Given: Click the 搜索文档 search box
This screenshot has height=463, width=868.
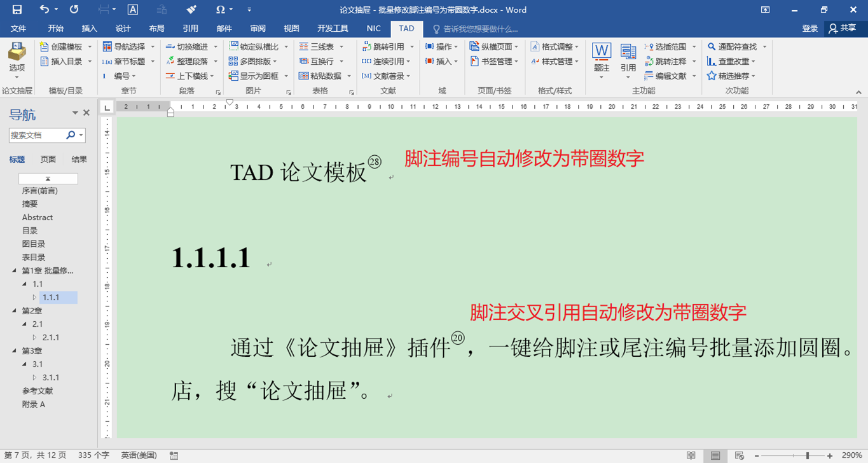Looking at the screenshot, I should [x=37, y=135].
